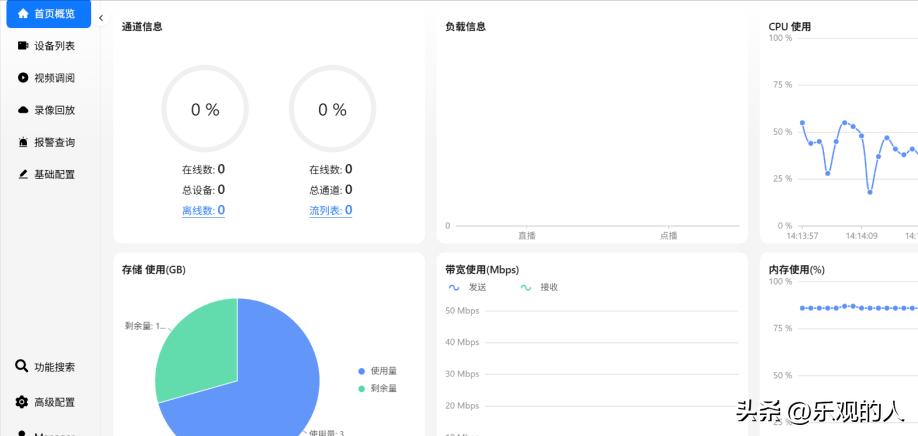
Task: Click the gear icon beside 高级配置
Action: click(x=22, y=402)
